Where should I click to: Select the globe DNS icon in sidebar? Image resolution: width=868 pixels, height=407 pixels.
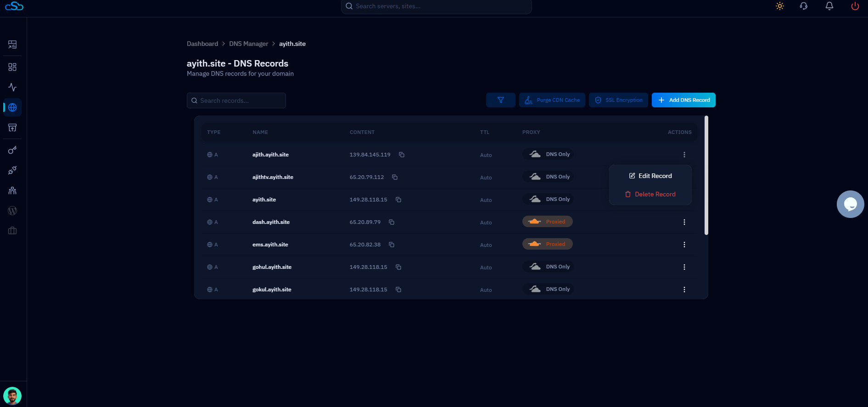tap(12, 107)
